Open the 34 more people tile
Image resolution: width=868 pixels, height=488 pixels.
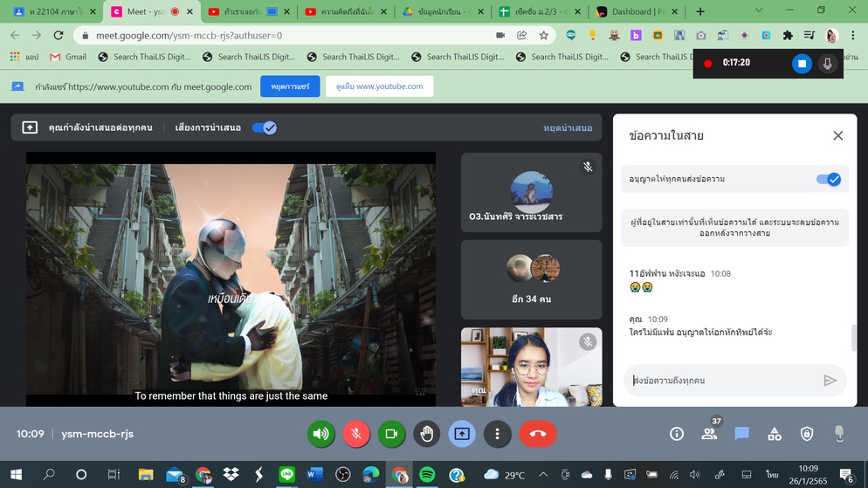(x=532, y=279)
